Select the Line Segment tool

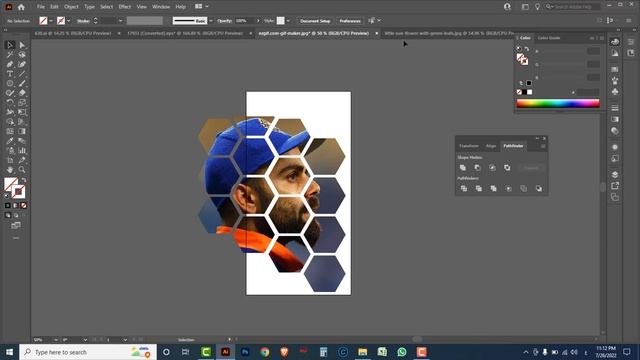[22, 74]
